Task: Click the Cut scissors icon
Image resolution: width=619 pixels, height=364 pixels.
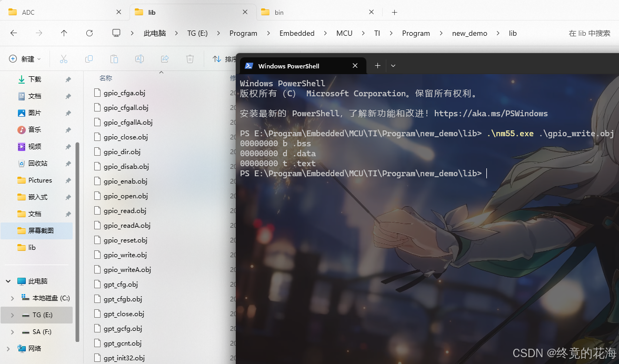Action: (x=64, y=59)
